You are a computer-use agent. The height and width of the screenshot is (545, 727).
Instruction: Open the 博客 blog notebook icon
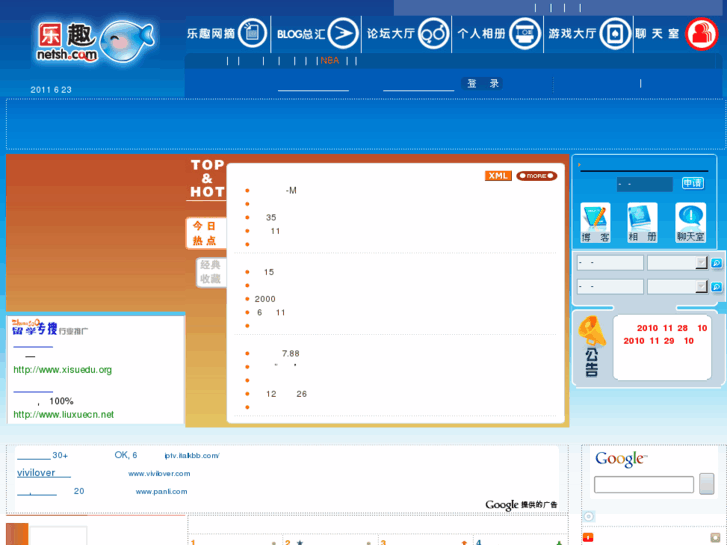pyautogui.click(x=595, y=223)
